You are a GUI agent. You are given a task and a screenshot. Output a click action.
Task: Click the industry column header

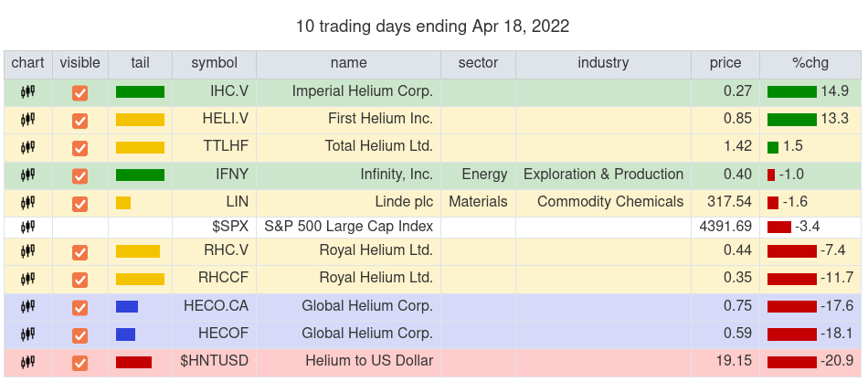pyautogui.click(x=603, y=63)
